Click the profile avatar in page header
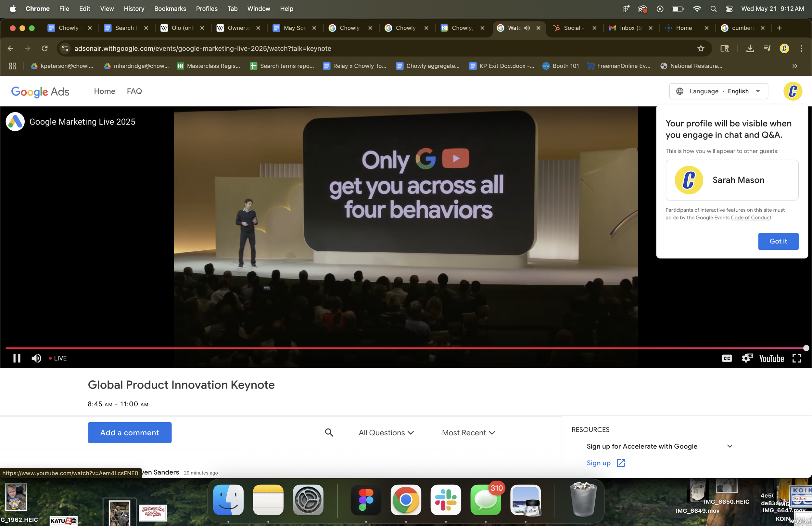Viewport: 812px width, 526px height. point(793,91)
